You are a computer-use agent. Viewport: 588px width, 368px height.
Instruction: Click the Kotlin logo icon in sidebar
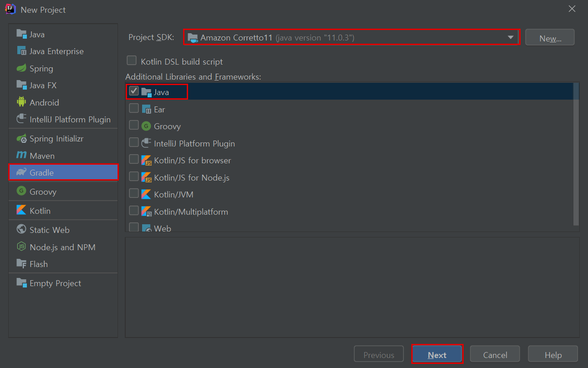pyautogui.click(x=21, y=211)
